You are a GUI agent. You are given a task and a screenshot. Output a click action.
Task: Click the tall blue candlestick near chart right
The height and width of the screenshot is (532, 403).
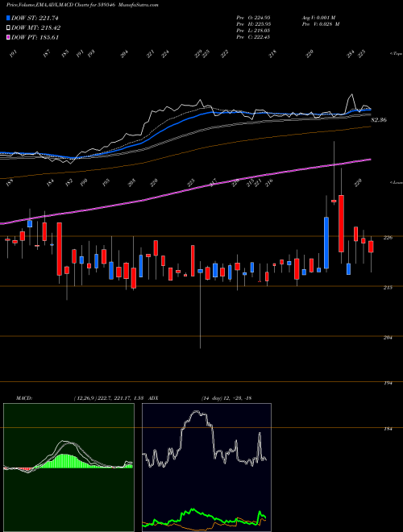(x=326, y=243)
